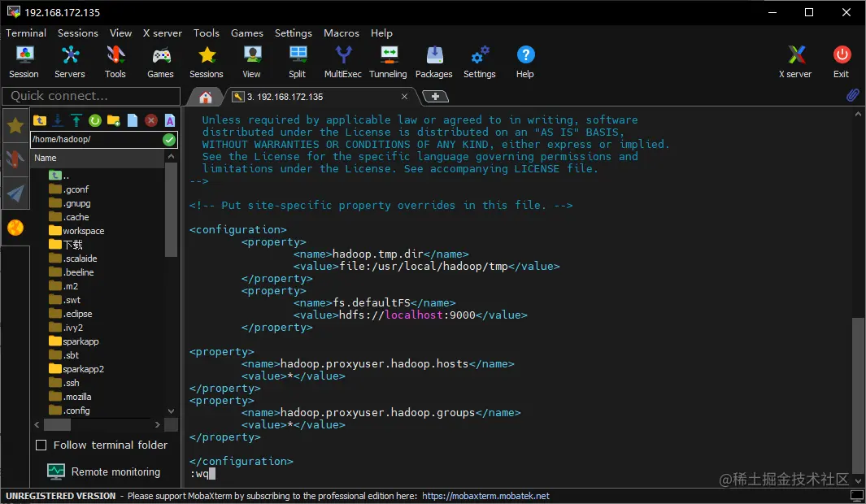Click the Name column header

(98, 158)
